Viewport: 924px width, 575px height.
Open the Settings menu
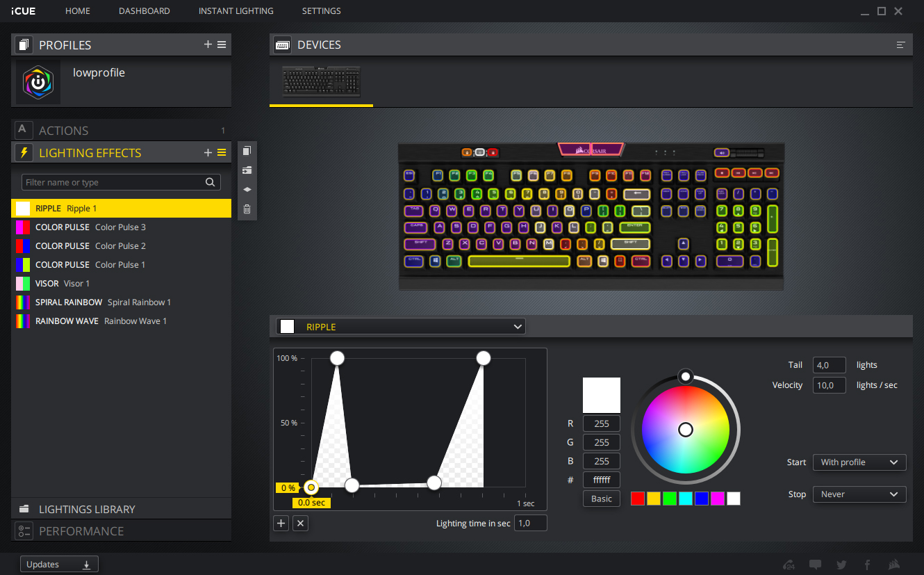pos(322,11)
